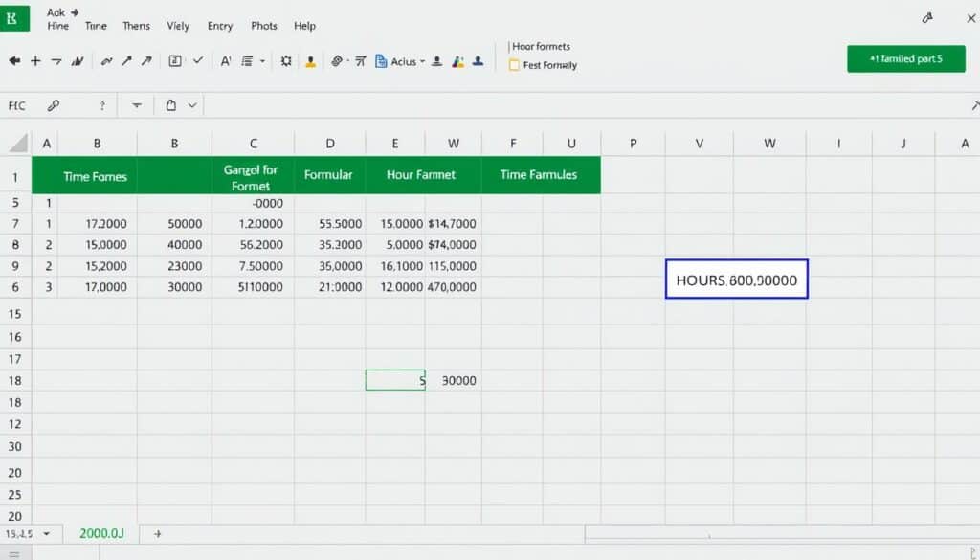Expand the formula bar at right edge

pos(975,105)
